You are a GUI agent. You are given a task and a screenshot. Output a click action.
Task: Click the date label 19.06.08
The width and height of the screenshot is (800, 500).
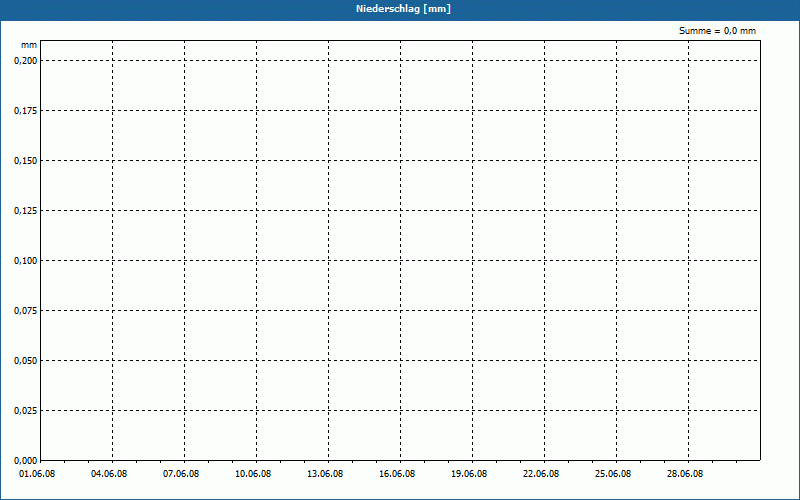pos(469,474)
